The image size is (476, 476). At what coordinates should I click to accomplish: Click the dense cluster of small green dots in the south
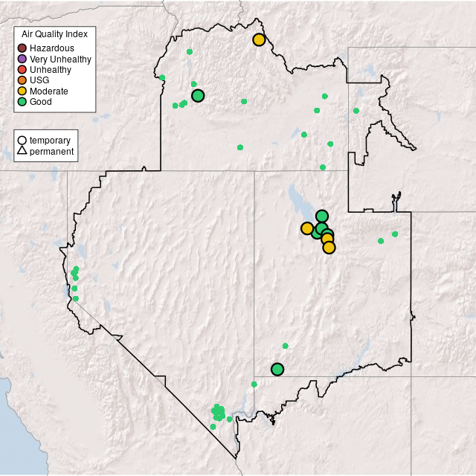click(218, 411)
